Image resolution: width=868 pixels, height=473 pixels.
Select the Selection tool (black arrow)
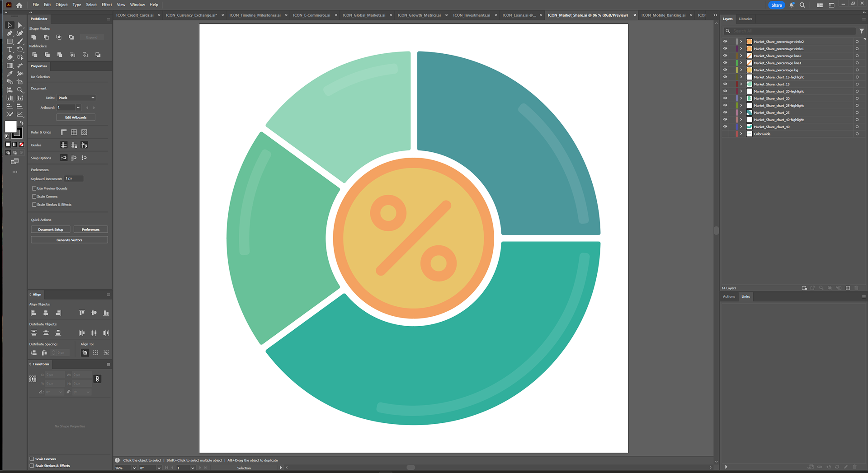[9, 25]
